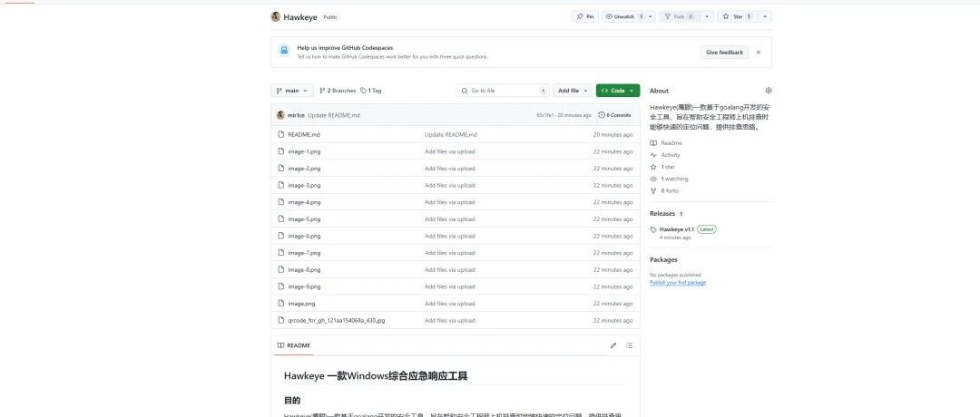Dismiss the Codespaces feedback banner
Viewport: 980px width, 417px height.
(758, 53)
